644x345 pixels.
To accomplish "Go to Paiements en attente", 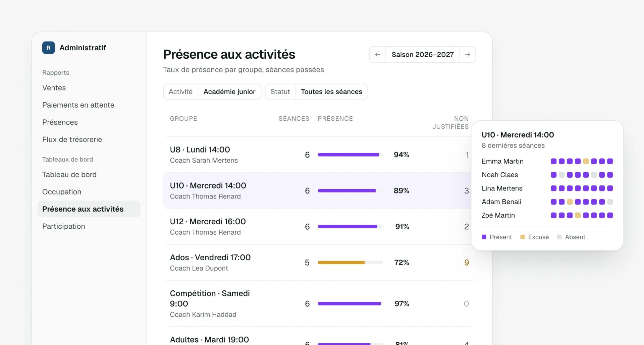I will pyautogui.click(x=78, y=105).
